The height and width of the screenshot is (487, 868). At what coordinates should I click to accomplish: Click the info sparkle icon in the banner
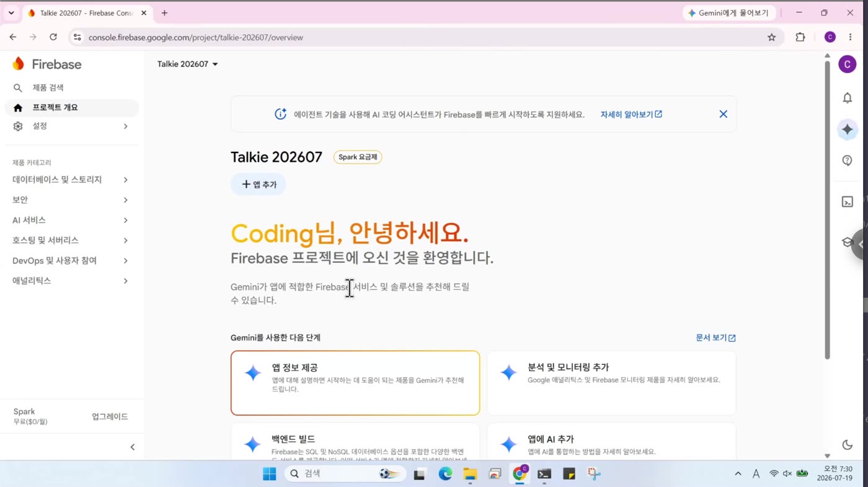tap(280, 114)
